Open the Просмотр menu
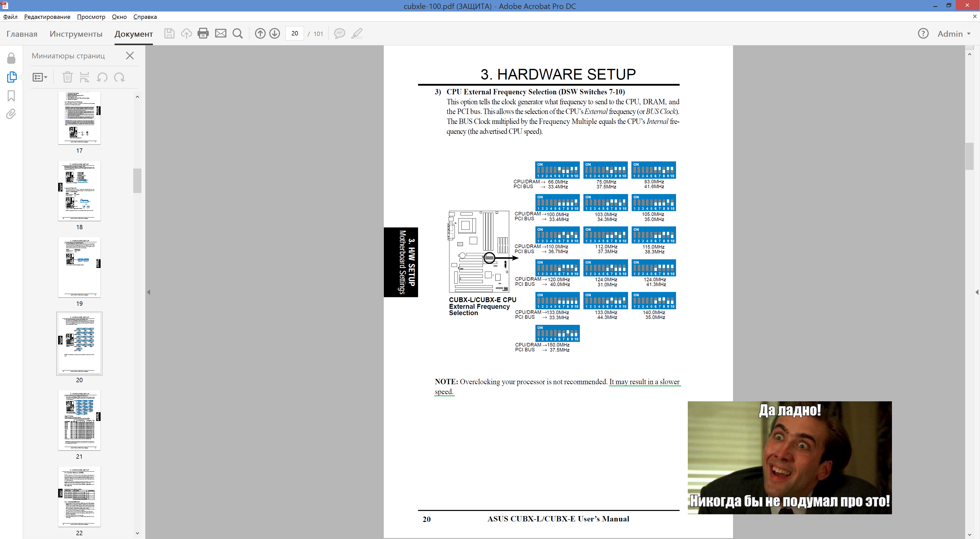Viewport: 980px width, 539px height. coord(91,17)
